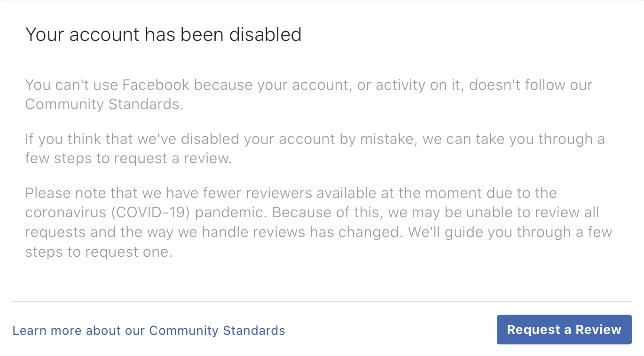This screenshot has height=356, width=644.
Task: Click the paragraph starting 'If you think that'
Action: (x=314, y=149)
